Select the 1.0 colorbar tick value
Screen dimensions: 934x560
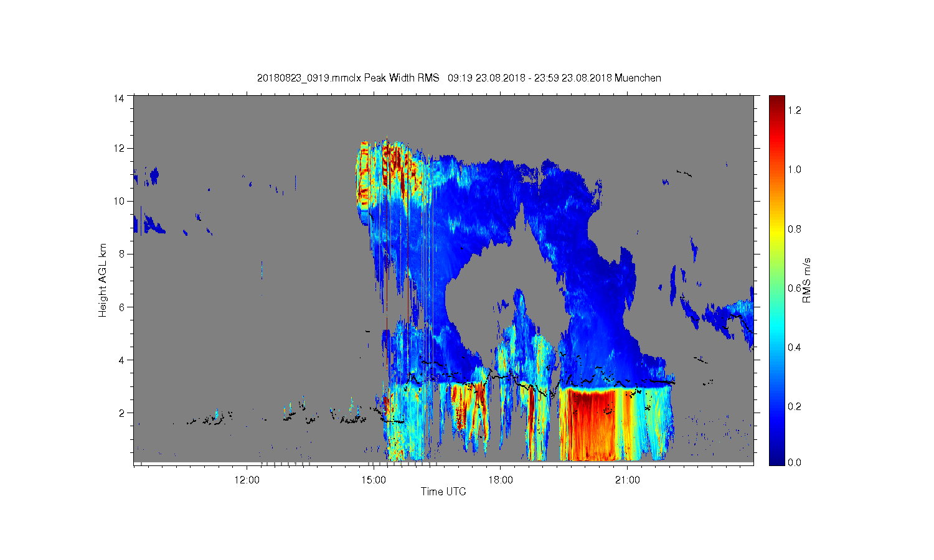click(795, 169)
